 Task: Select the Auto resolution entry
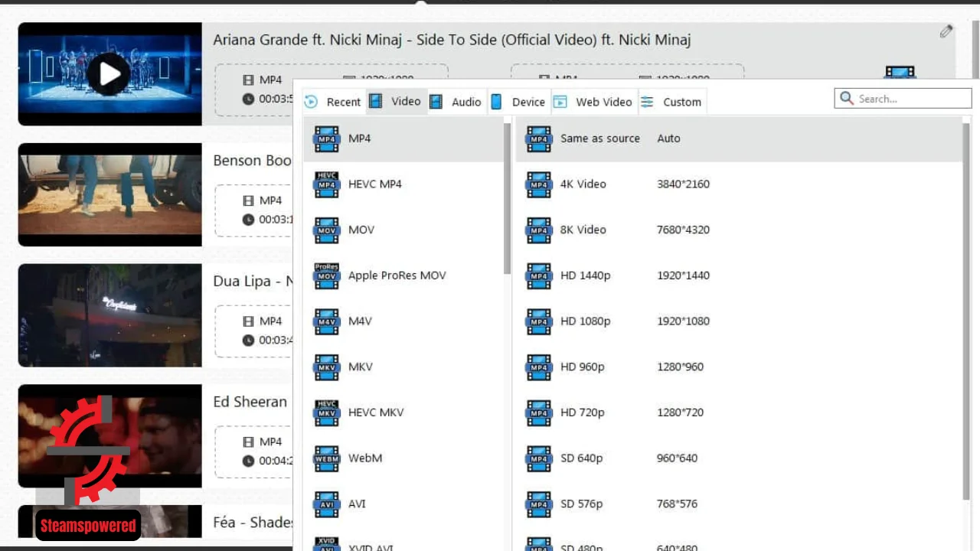click(668, 139)
